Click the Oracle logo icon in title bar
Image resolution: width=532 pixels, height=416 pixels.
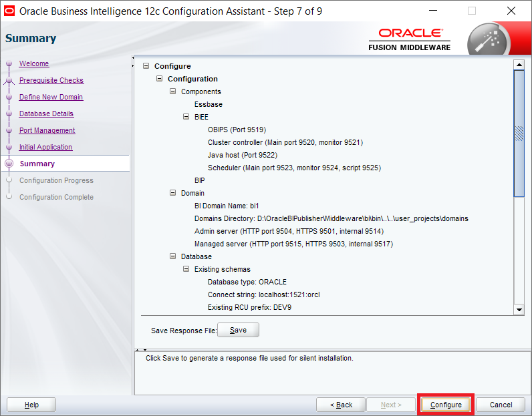coord(9,11)
